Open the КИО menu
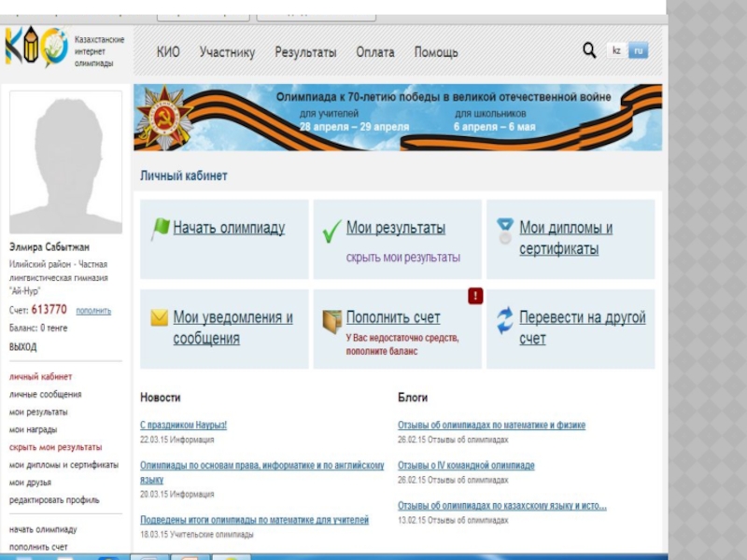747x560 pixels. (x=168, y=52)
